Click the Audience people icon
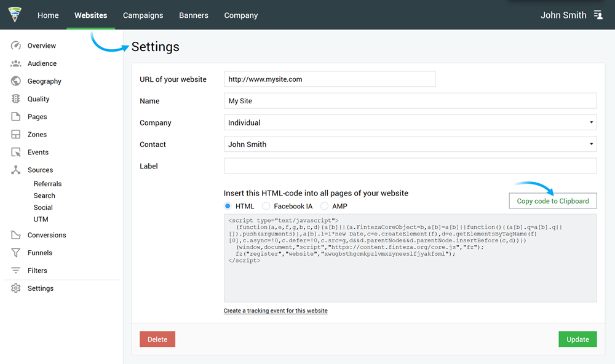Image resolution: width=615 pixels, height=364 pixels. click(x=16, y=63)
